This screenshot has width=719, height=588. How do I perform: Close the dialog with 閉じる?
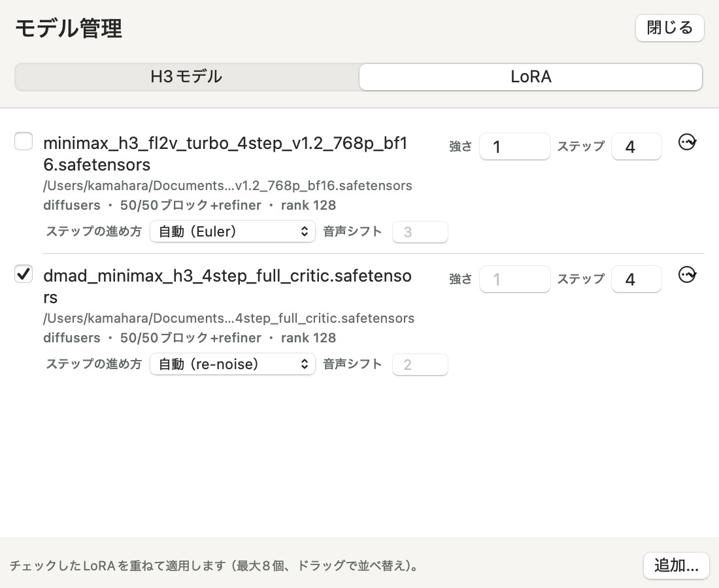pos(669,28)
